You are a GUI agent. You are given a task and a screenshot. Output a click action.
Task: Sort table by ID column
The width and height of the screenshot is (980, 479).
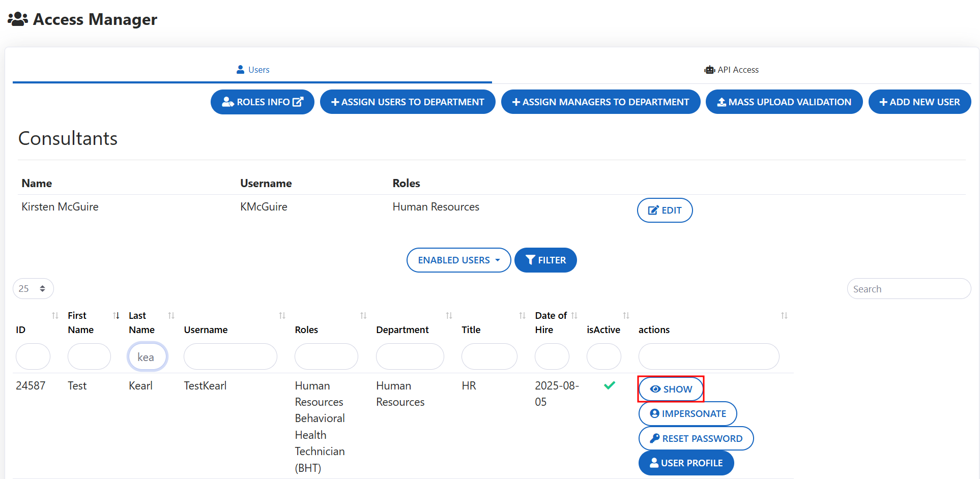click(x=21, y=330)
